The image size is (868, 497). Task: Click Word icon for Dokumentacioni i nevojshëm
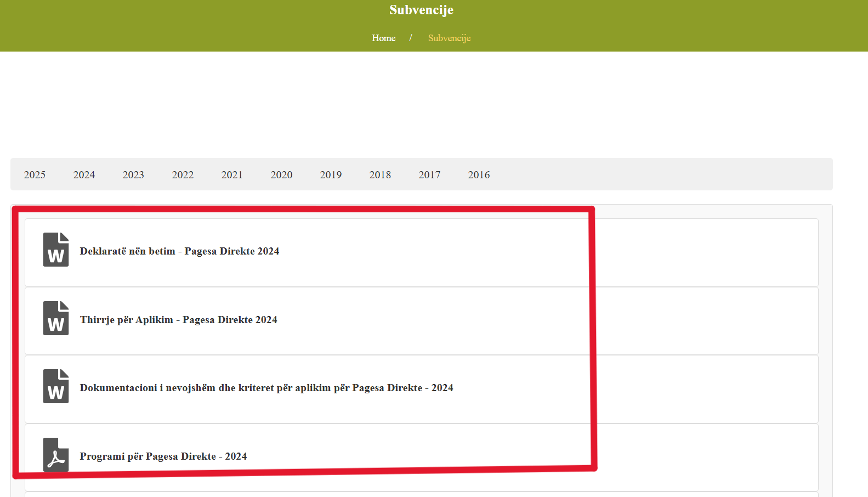click(56, 386)
